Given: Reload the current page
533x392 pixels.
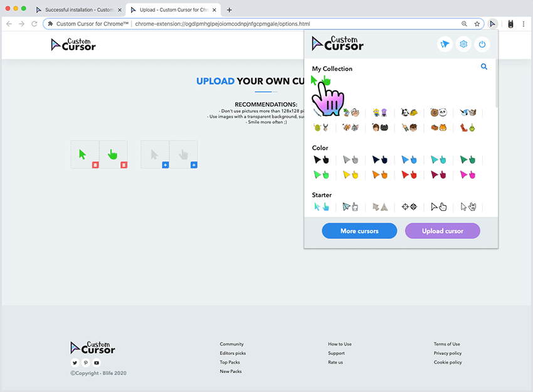Looking at the screenshot, I should tap(34, 24).
